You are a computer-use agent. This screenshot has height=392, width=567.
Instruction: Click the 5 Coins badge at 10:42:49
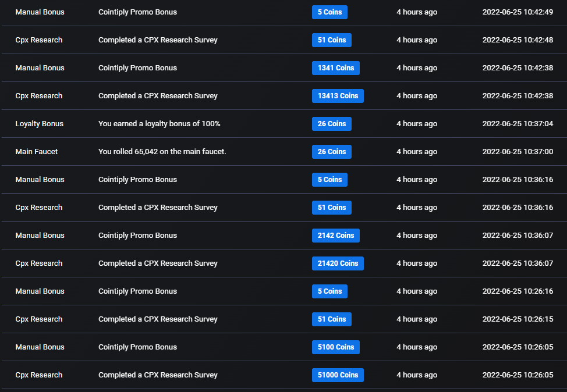tap(329, 12)
